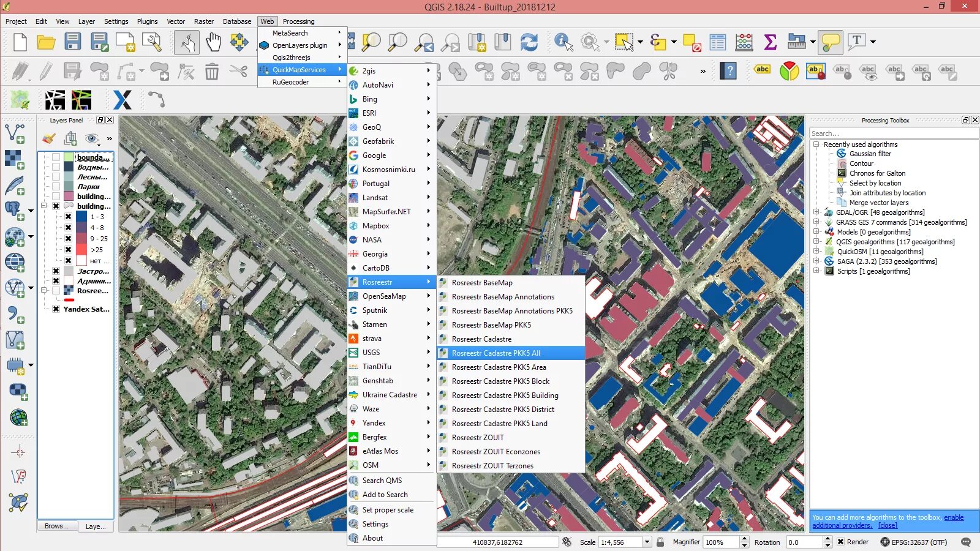Create a new project with the blank page icon
Screen dimensions: 980x551
(x=20, y=42)
